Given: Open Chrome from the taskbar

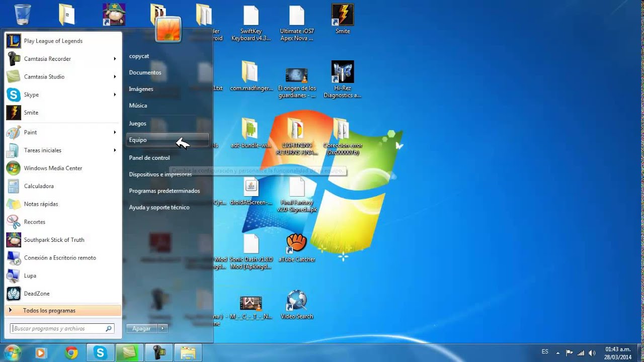Looking at the screenshot, I should (71, 353).
